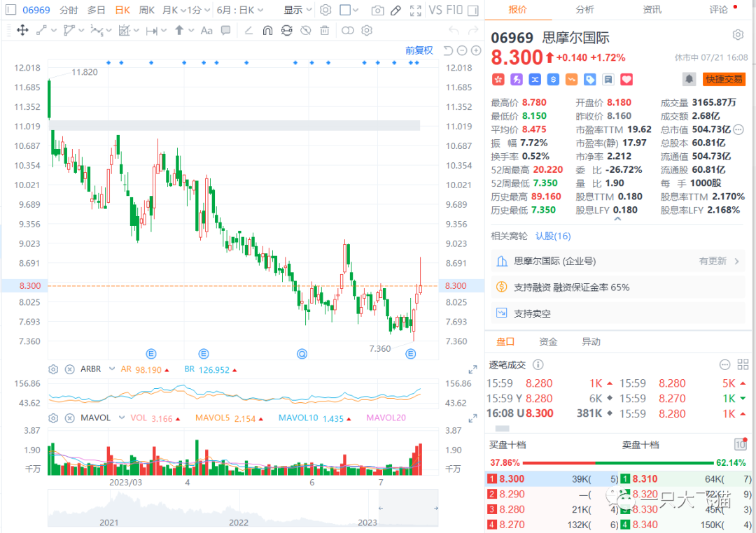
Task: Collapse the quote details chevron
Action: click(617, 219)
